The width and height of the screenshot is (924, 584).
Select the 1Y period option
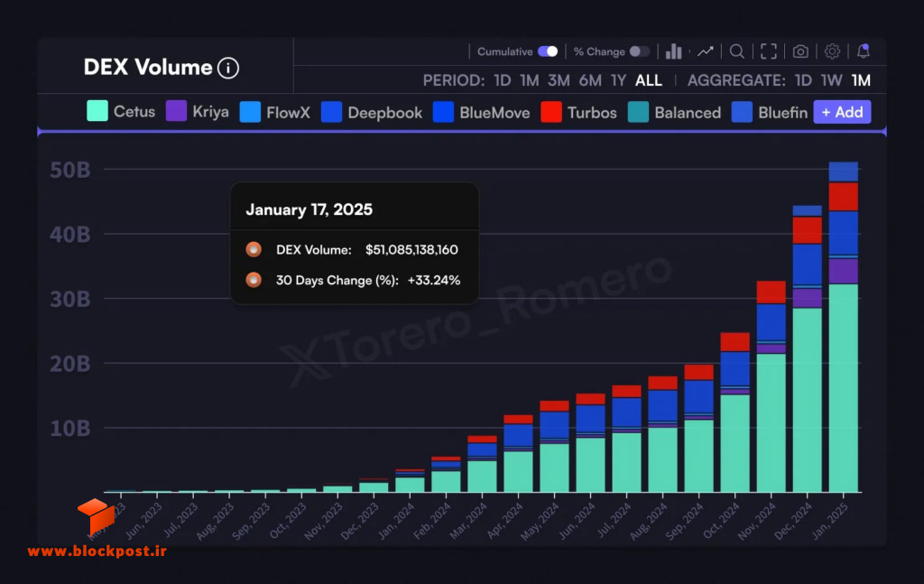point(618,80)
